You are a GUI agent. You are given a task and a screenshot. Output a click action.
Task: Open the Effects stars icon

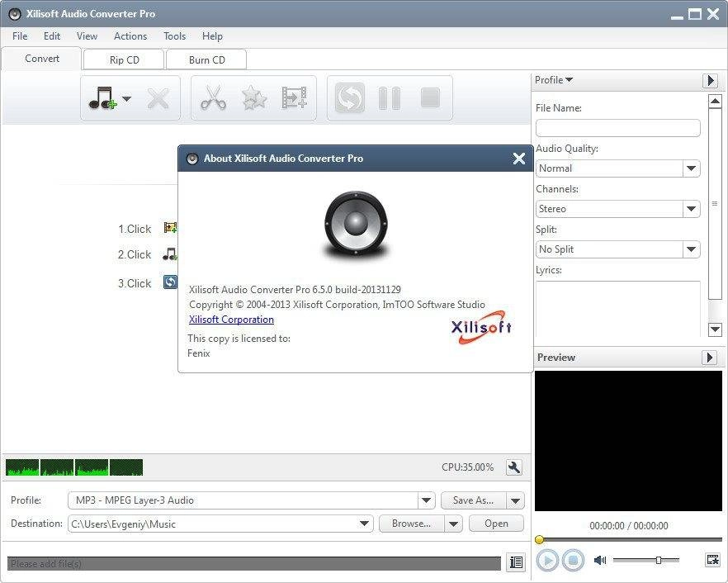tap(254, 98)
